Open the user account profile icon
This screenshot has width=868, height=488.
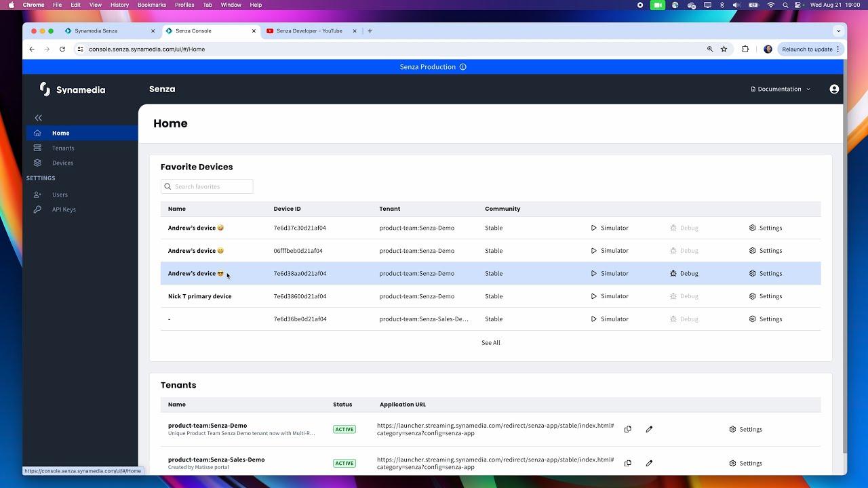(834, 89)
